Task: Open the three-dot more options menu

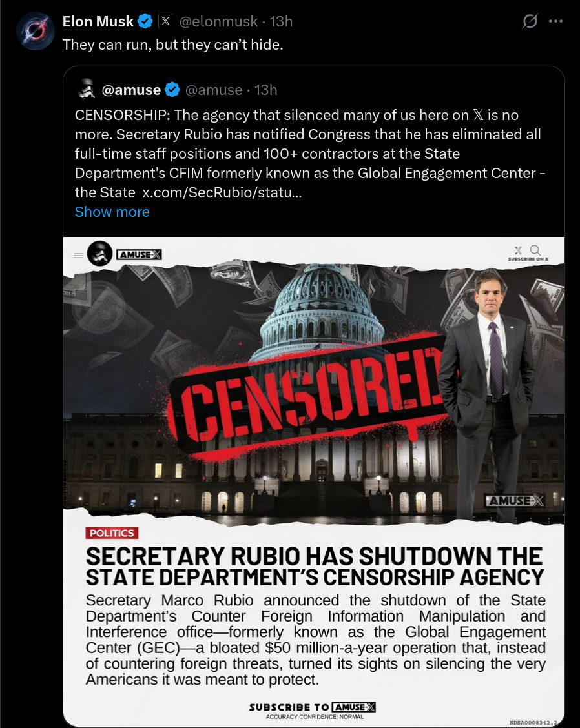Action: tap(556, 21)
